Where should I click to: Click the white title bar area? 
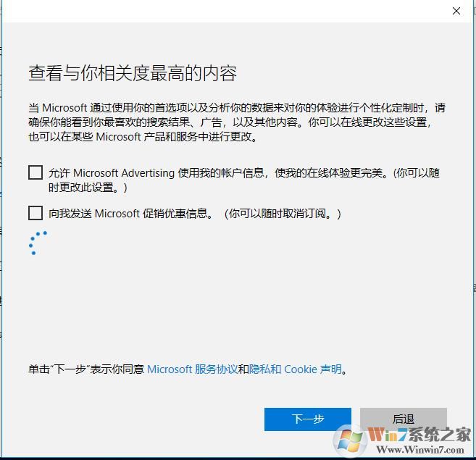(x=225, y=12)
